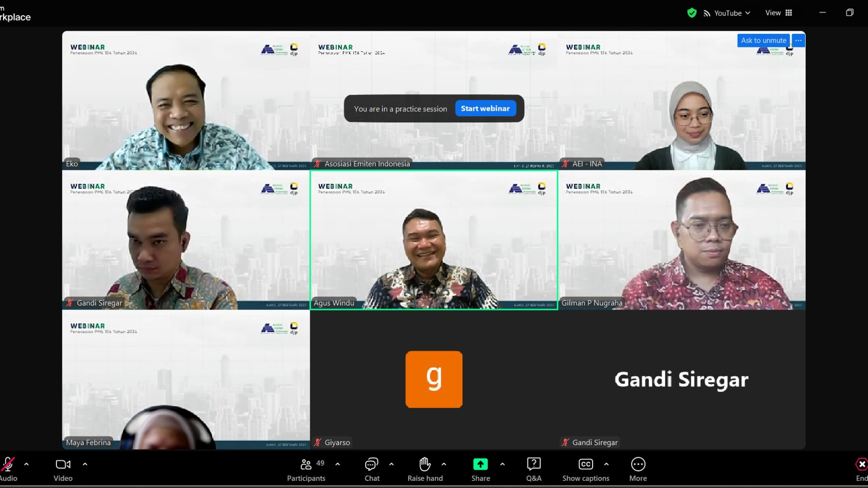Expand sharing options arrow beside Share
This screenshot has width=868, height=488.
coord(502,464)
